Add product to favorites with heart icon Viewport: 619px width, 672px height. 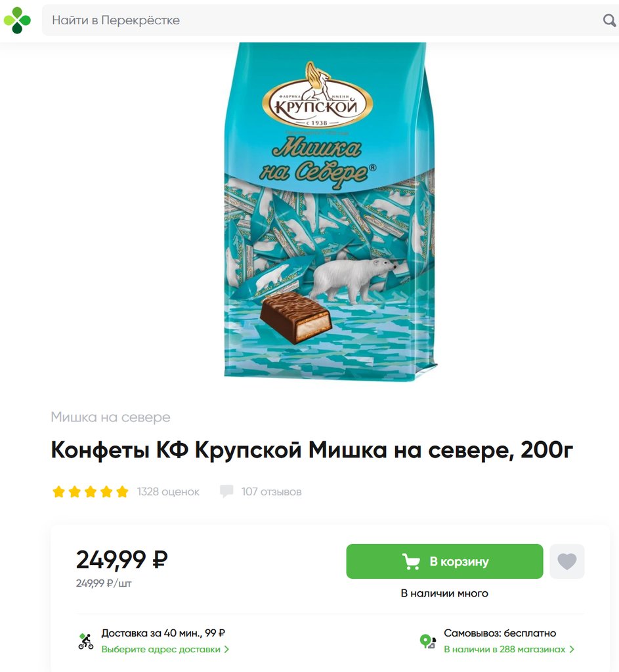click(566, 562)
